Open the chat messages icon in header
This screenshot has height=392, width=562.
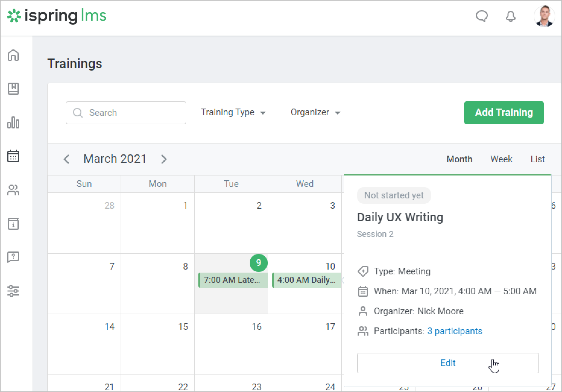pyautogui.click(x=481, y=16)
